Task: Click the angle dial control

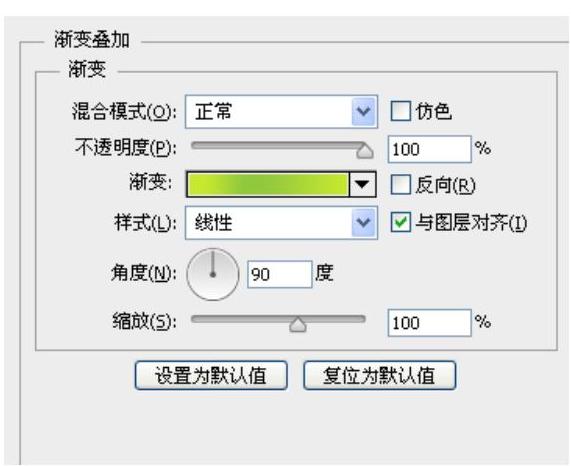Action: coord(213,274)
